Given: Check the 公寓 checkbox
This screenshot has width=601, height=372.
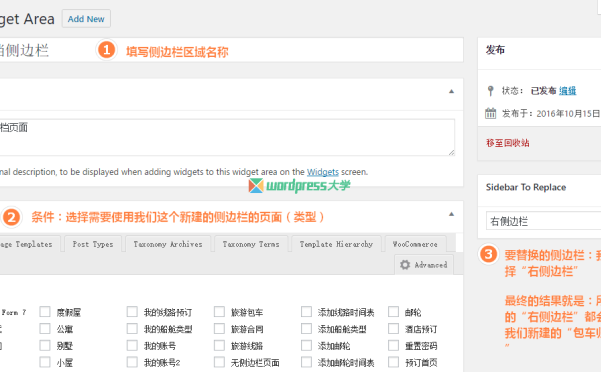Looking at the screenshot, I should 45,329.
